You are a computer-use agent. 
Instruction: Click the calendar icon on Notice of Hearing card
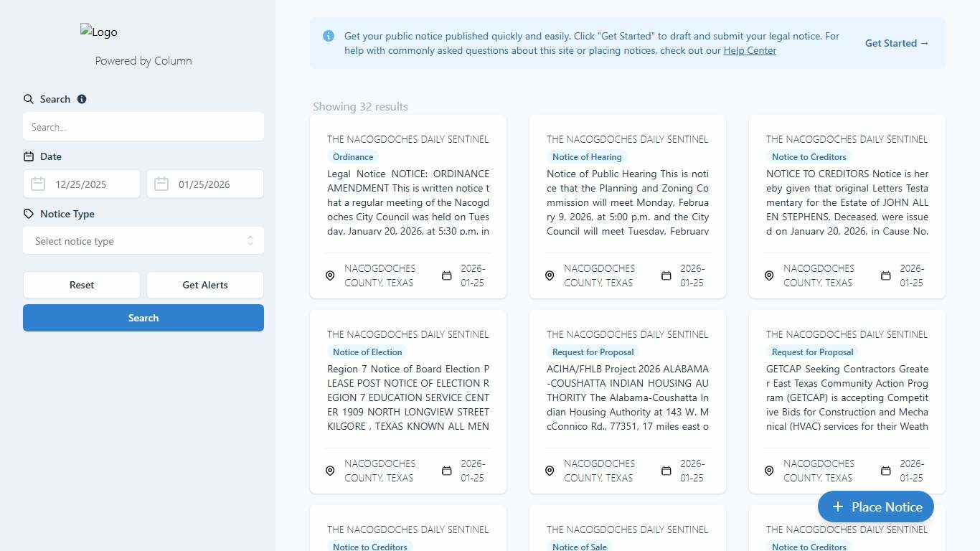pos(666,275)
